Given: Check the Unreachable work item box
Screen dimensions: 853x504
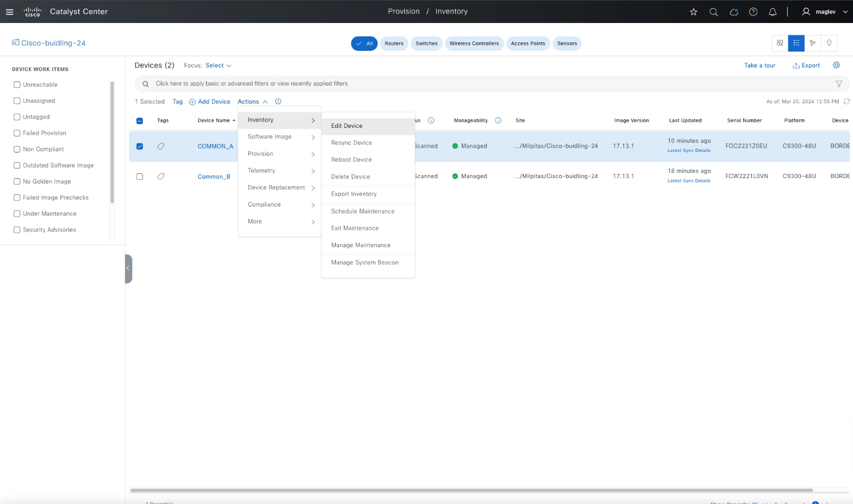Looking at the screenshot, I should pos(17,85).
